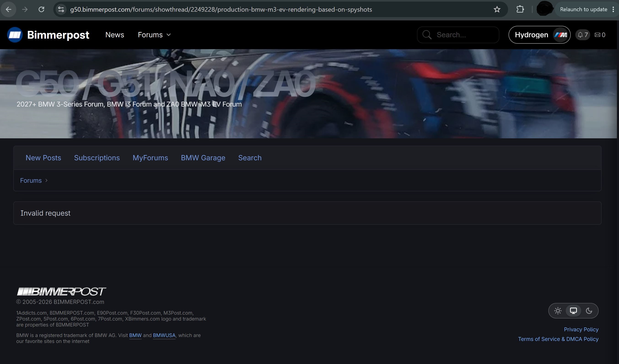Click the Bimmerpost round logo icon

[15, 35]
